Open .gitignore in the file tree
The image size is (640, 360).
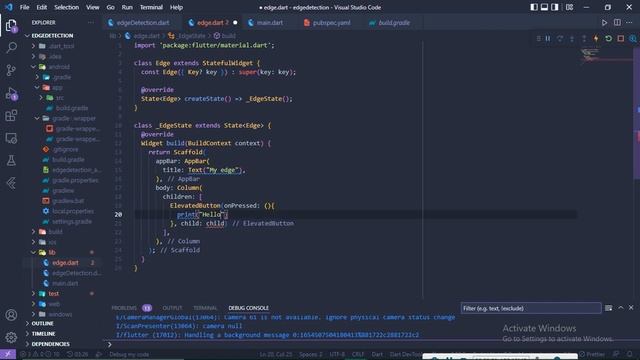(x=65, y=149)
